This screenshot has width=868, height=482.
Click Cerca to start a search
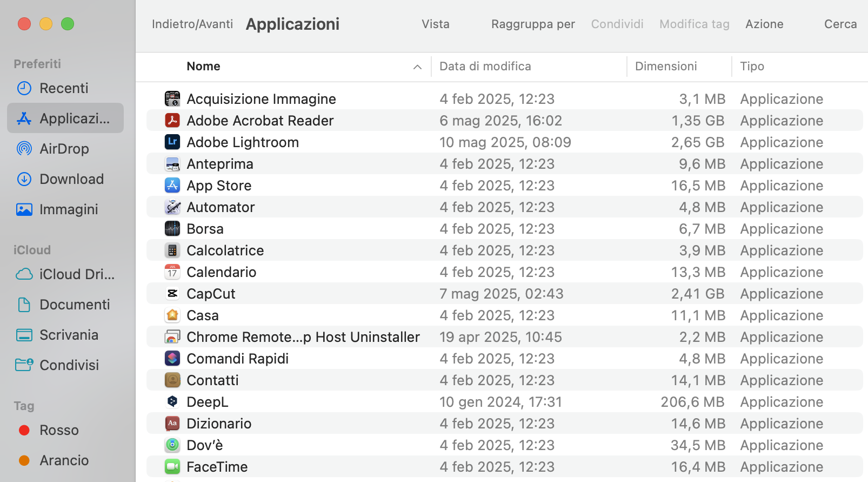(839, 24)
